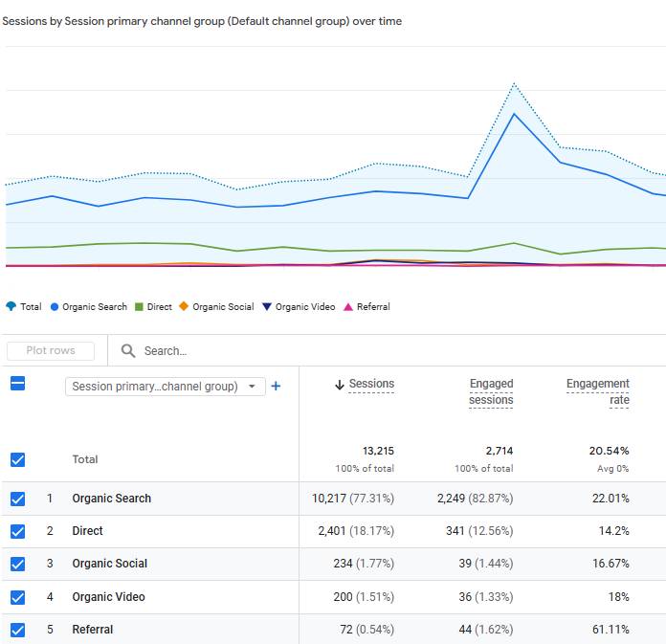Image resolution: width=666 pixels, height=644 pixels.
Task: Toggle the select-all rows checkbox in header
Action: pos(17,384)
